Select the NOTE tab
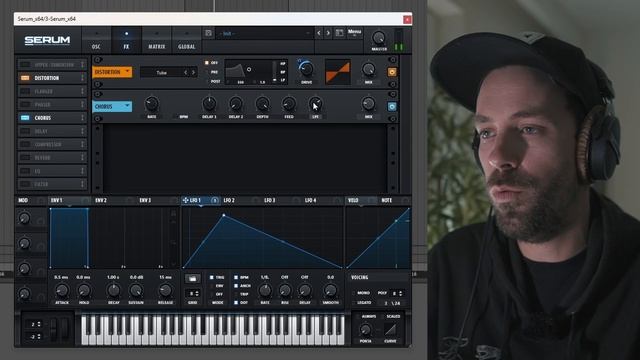 click(387, 200)
